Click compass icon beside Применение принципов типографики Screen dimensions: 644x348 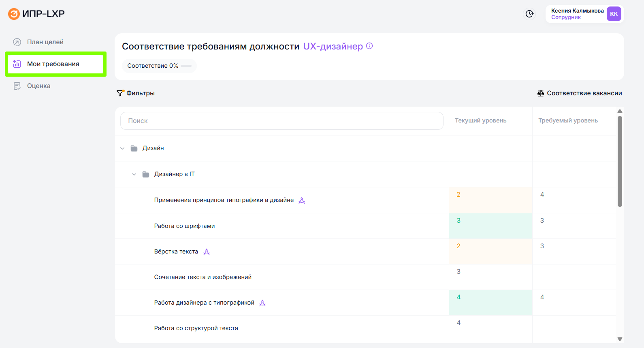pyautogui.click(x=302, y=200)
